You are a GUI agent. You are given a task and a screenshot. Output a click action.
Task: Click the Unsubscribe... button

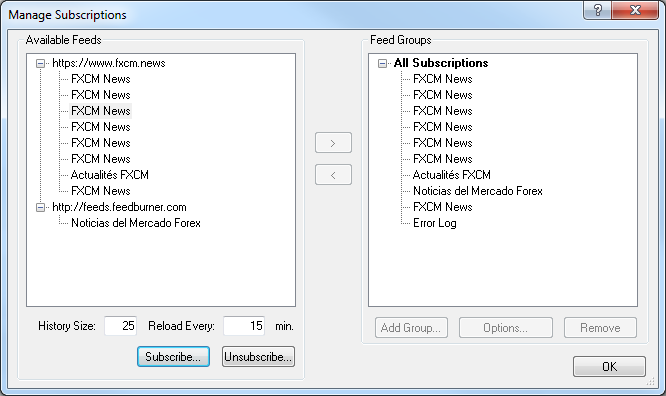click(258, 356)
